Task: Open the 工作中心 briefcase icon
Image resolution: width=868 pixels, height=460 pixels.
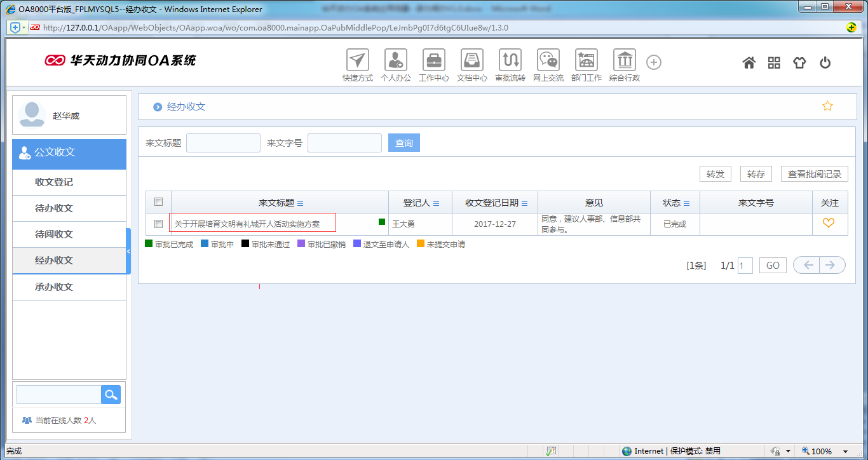Action: [x=434, y=60]
